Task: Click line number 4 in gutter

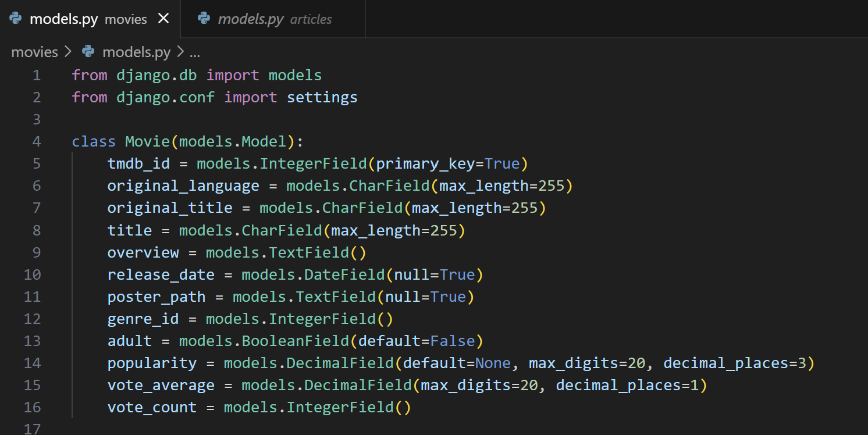Action: pyautogui.click(x=37, y=141)
